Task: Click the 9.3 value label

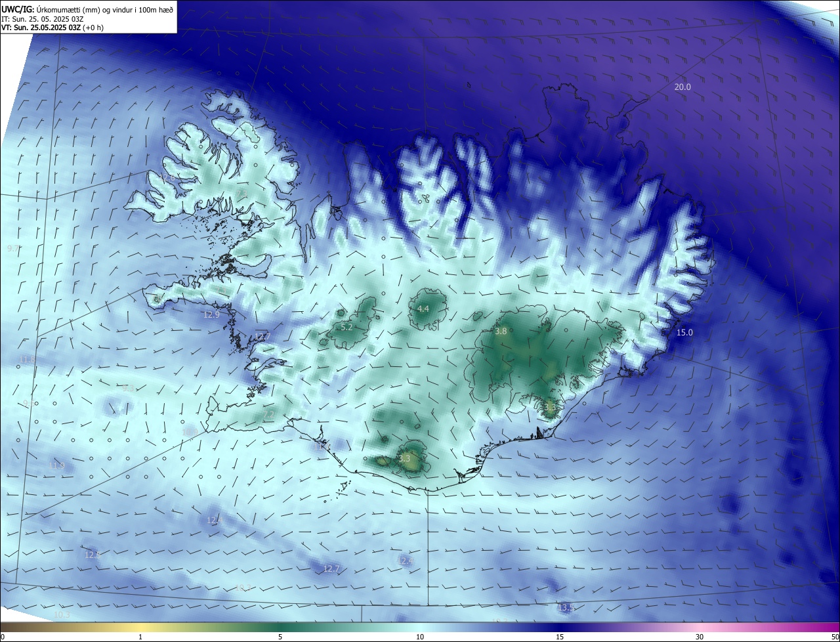Action: pyautogui.click(x=128, y=388)
